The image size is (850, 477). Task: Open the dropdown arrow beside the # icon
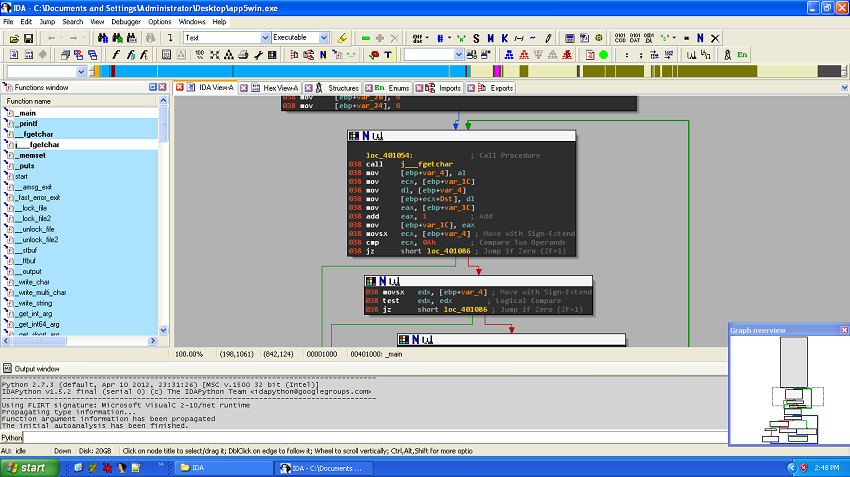point(449,38)
